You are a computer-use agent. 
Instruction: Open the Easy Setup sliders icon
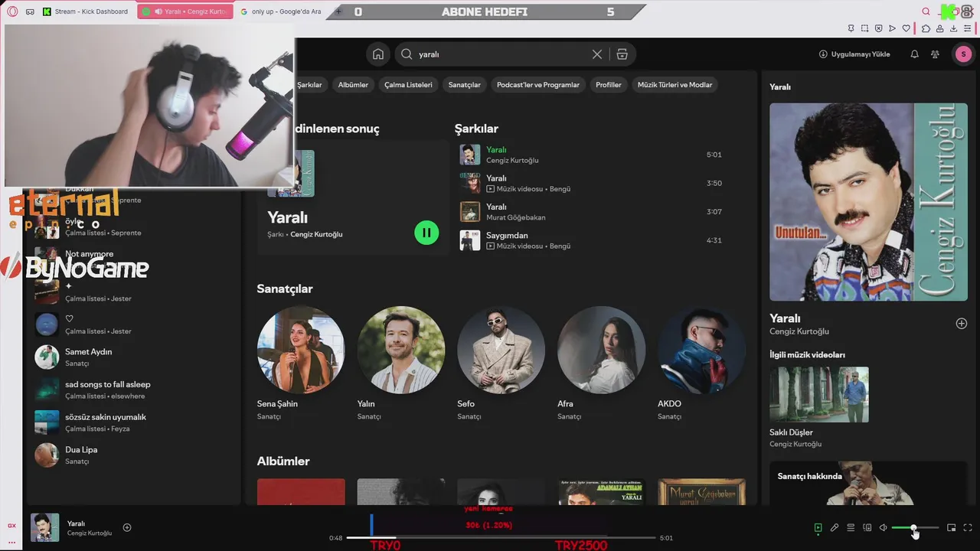pos(969,28)
